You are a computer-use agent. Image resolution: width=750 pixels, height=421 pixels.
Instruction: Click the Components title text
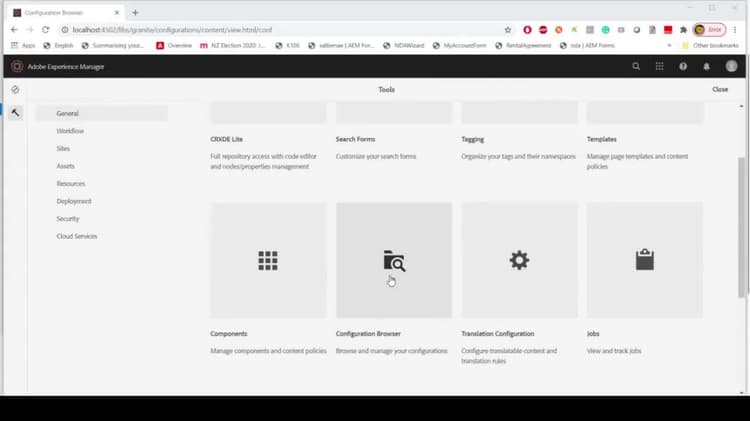(x=229, y=334)
